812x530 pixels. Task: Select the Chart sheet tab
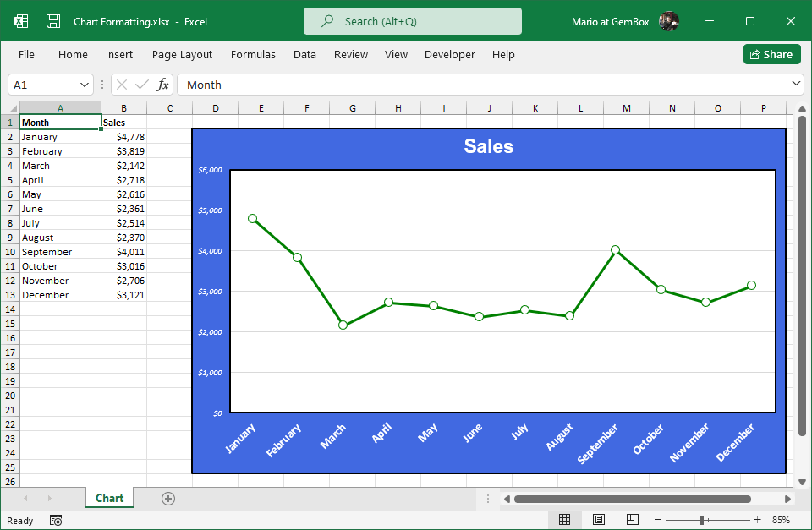coord(109,498)
